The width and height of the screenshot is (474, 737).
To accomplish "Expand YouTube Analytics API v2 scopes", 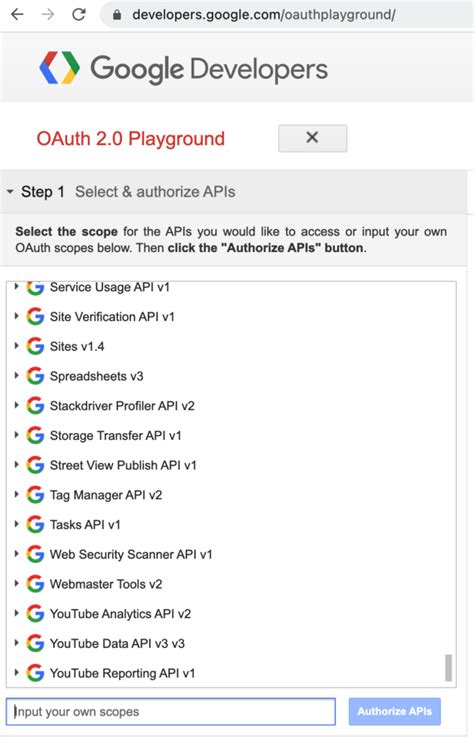I will coord(16,613).
